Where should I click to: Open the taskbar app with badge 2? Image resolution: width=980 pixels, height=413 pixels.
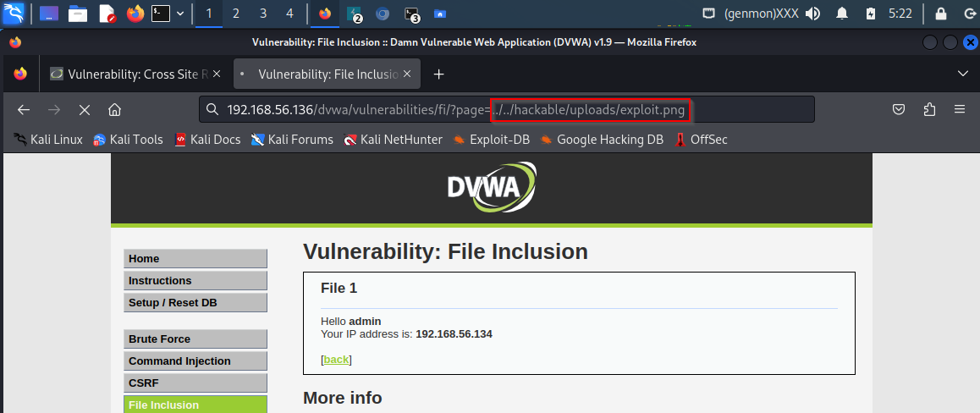355,14
